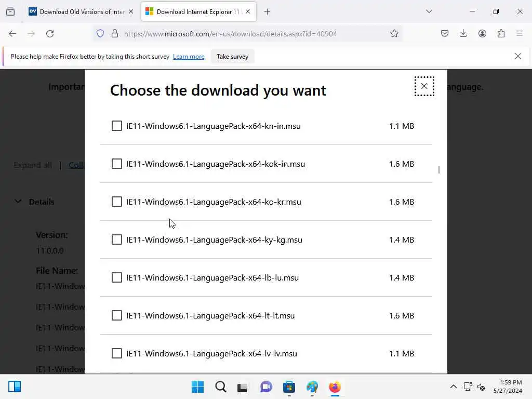Screen dimensions: 532x399
Task: Open clock and date 1:59 PM
Action: pos(508,387)
